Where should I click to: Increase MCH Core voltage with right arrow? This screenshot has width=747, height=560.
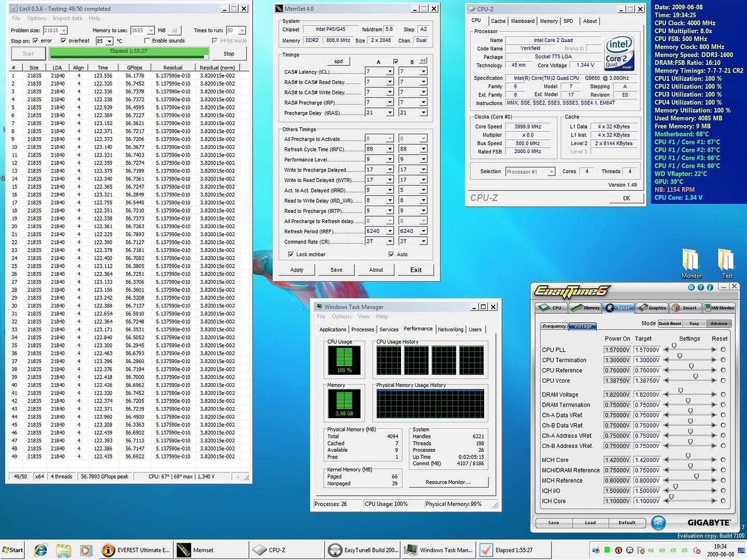[x=714, y=460]
